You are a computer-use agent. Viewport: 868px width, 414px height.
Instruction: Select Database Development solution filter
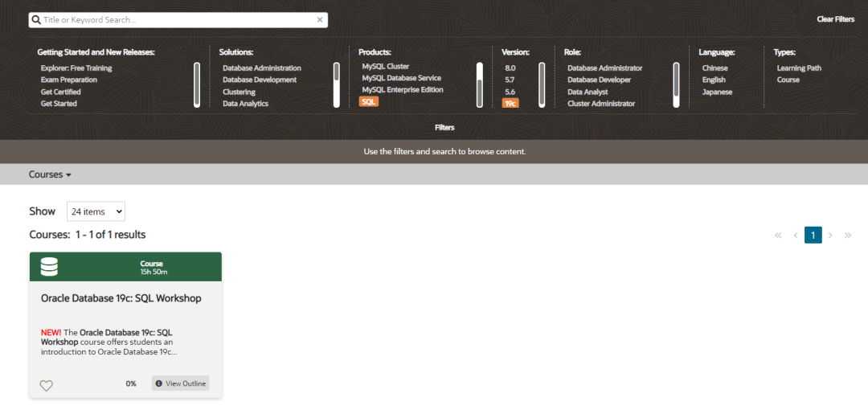click(x=260, y=80)
